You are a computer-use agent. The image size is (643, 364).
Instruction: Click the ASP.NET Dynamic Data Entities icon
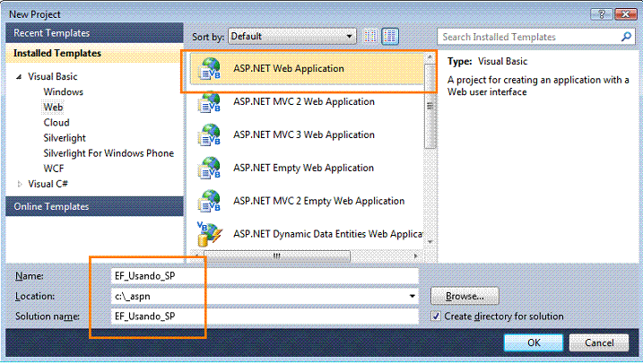210,234
